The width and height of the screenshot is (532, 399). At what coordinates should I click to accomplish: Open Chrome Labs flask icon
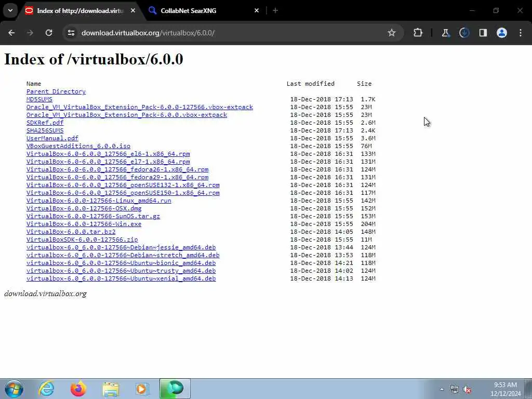445,33
